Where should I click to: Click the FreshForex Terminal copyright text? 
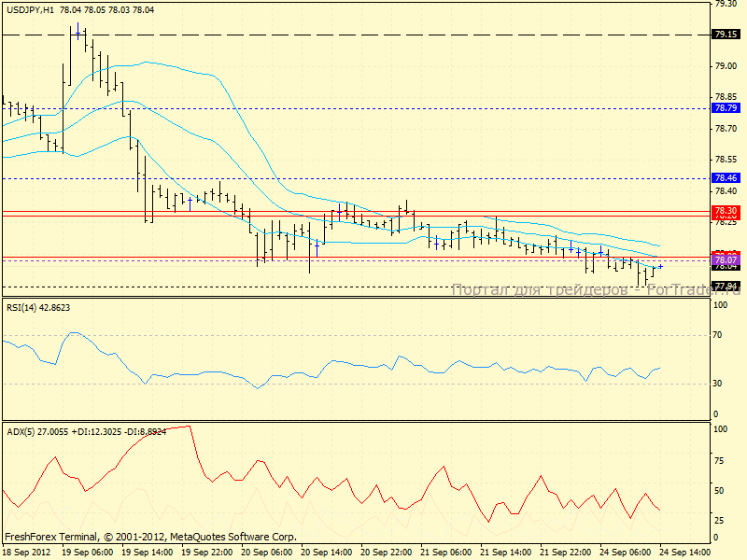pos(150,537)
